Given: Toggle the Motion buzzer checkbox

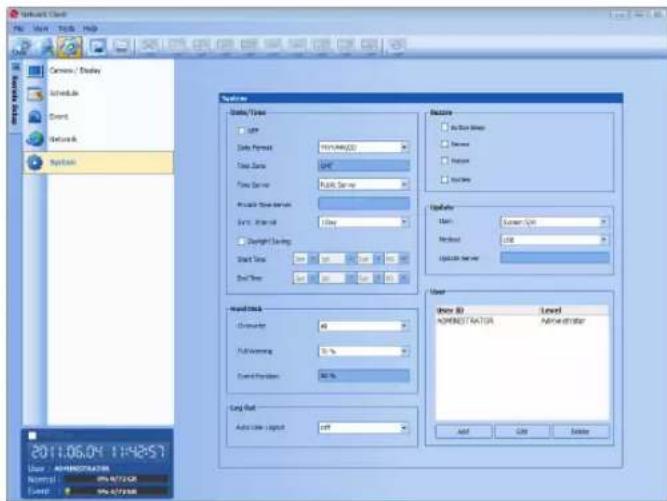Looking at the screenshot, I should click(445, 161).
